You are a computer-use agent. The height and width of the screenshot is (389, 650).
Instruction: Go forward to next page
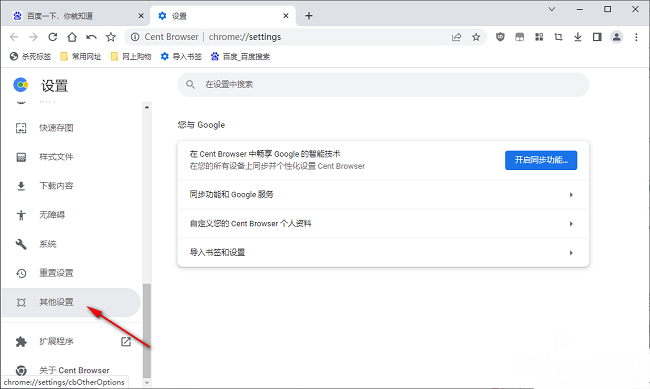click(33, 37)
